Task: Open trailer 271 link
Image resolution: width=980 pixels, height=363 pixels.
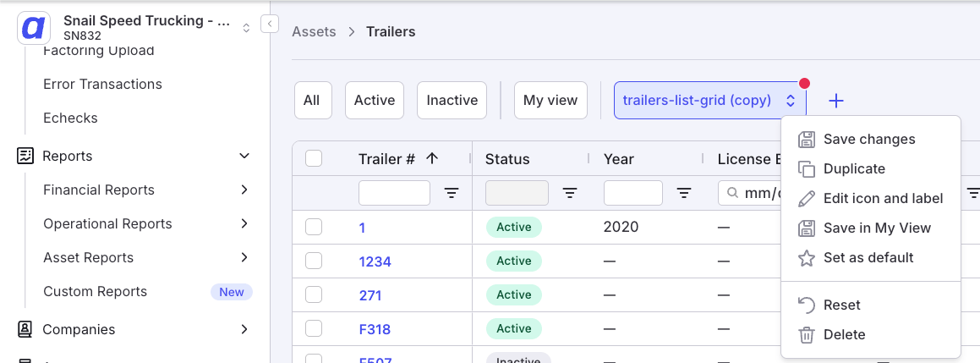Action: 370,294
